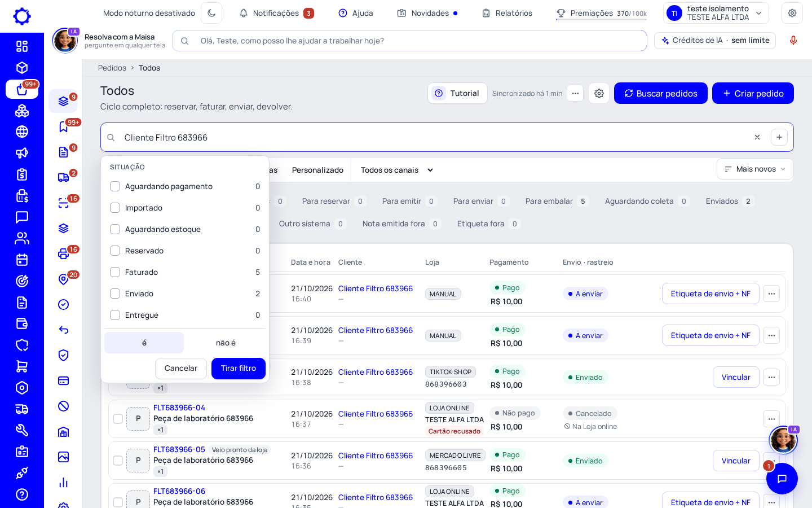Check the Entregue checkbox
The width and height of the screenshot is (812, 508).
[115, 315]
